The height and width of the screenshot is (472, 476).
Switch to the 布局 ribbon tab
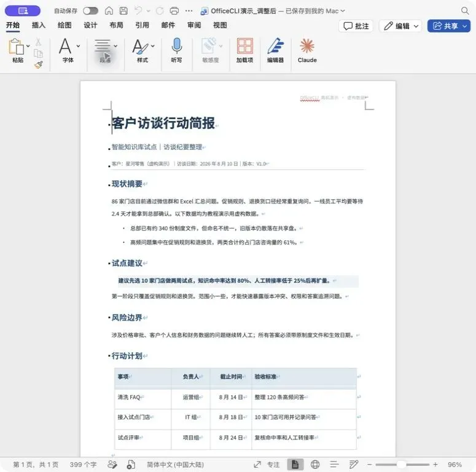(116, 25)
